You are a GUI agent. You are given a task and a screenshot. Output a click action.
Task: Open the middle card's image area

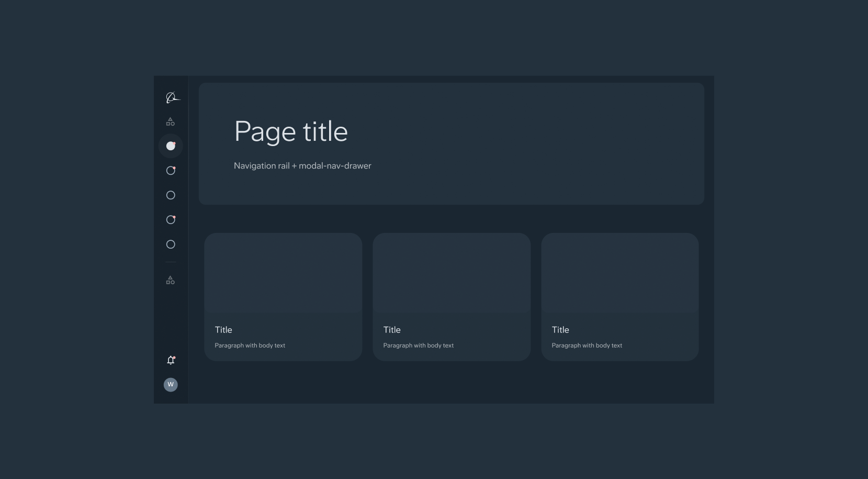[x=452, y=273]
